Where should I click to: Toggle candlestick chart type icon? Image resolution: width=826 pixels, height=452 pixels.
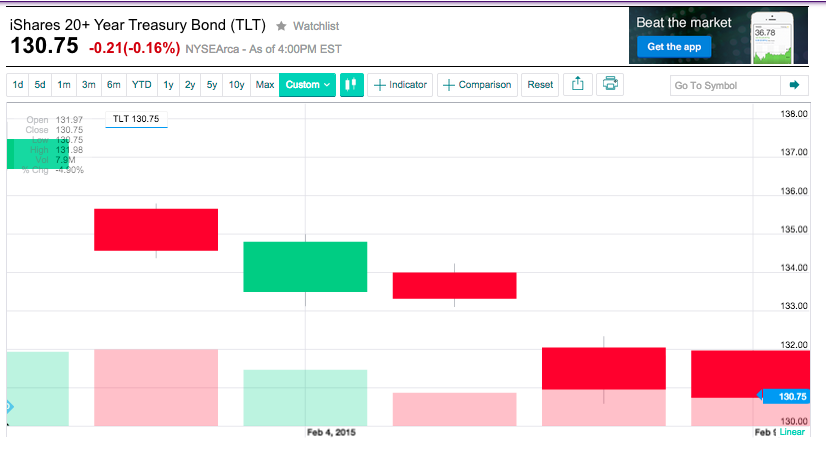[x=351, y=85]
